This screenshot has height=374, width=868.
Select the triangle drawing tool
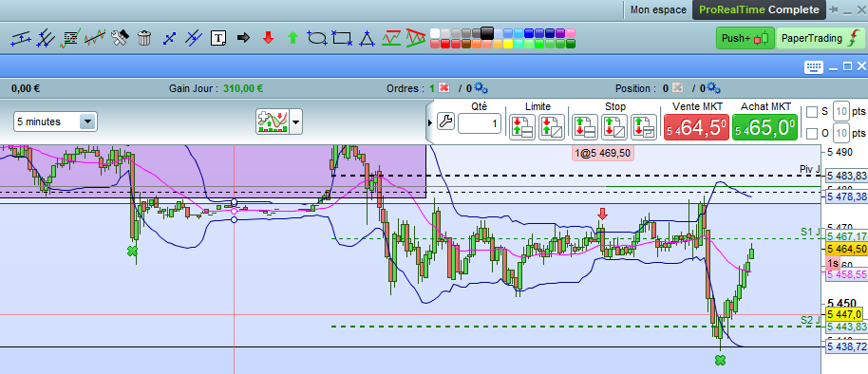[x=367, y=38]
